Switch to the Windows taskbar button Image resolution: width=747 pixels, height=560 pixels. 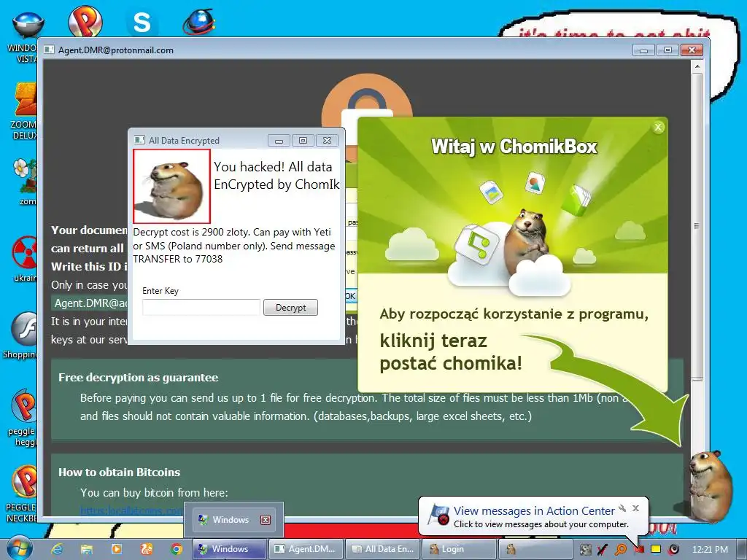(x=229, y=549)
